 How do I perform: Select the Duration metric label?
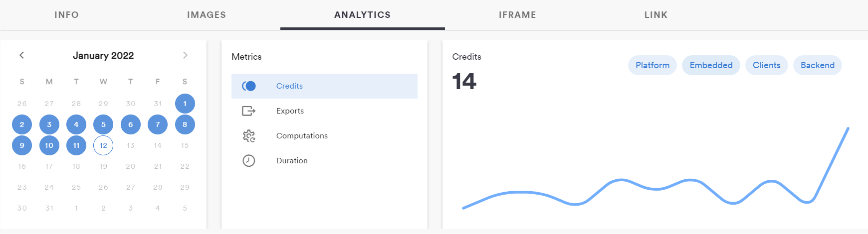pyautogui.click(x=292, y=161)
